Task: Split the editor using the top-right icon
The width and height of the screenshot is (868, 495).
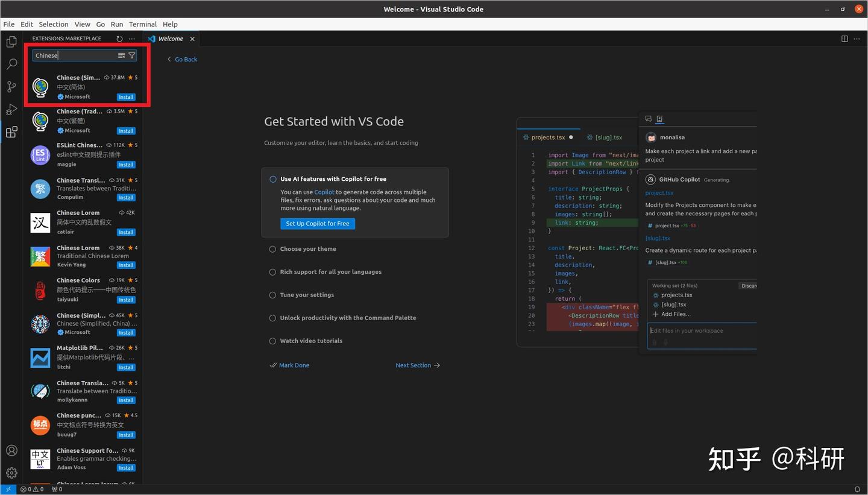Action: (x=844, y=38)
